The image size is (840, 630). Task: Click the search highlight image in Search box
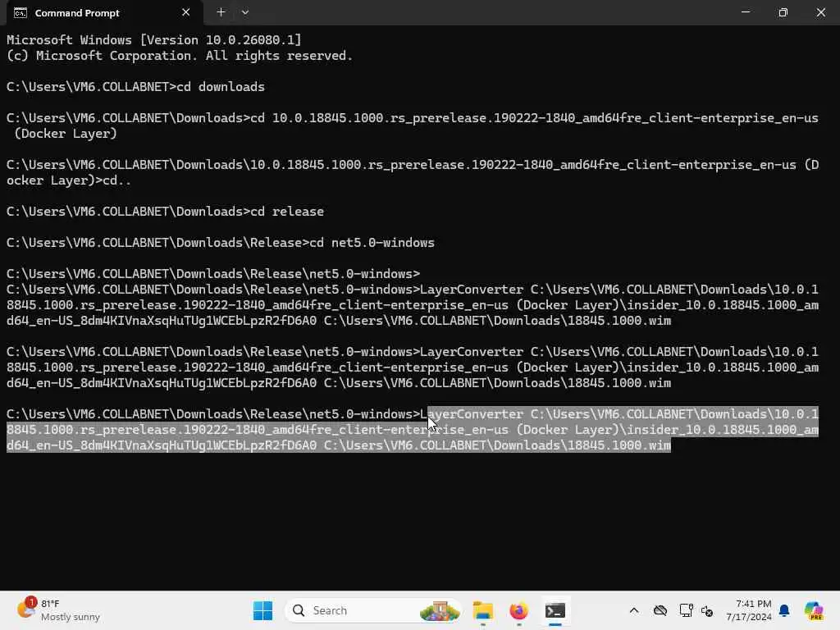tap(440, 610)
